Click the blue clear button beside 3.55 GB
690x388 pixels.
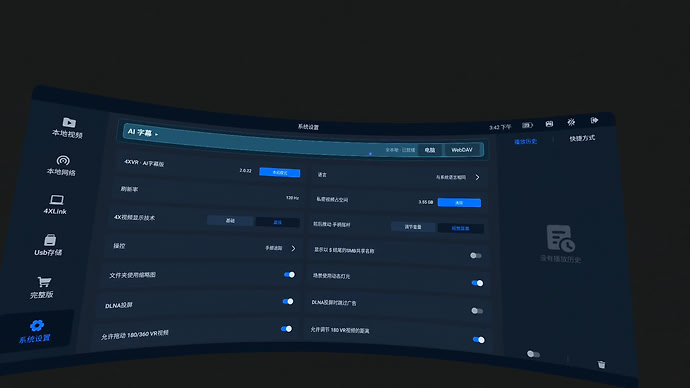(x=459, y=202)
